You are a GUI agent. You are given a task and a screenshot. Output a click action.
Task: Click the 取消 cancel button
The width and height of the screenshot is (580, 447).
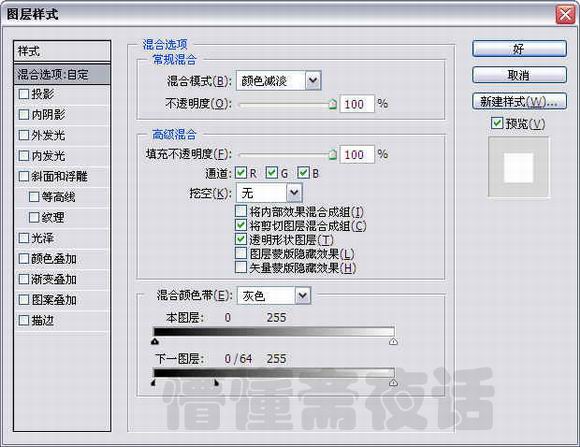coord(519,75)
